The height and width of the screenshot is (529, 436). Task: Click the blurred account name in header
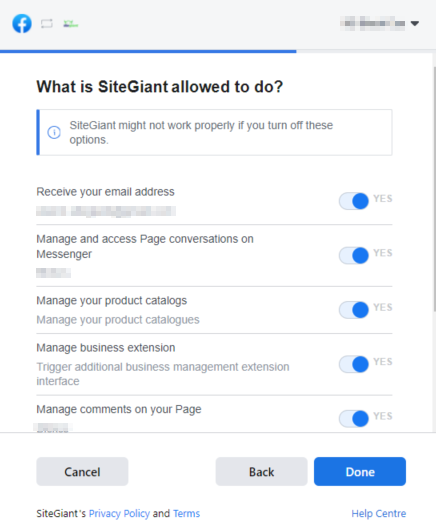pos(373,23)
